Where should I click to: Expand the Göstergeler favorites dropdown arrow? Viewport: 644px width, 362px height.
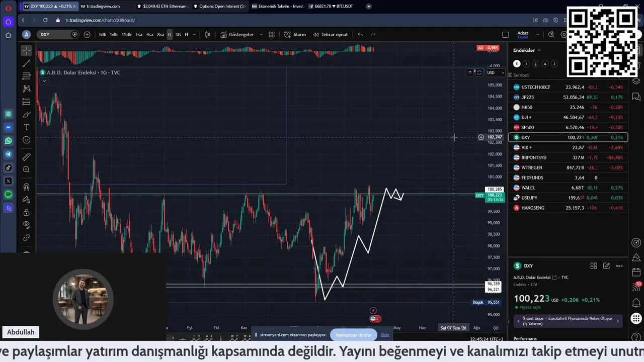coord(260,35)
